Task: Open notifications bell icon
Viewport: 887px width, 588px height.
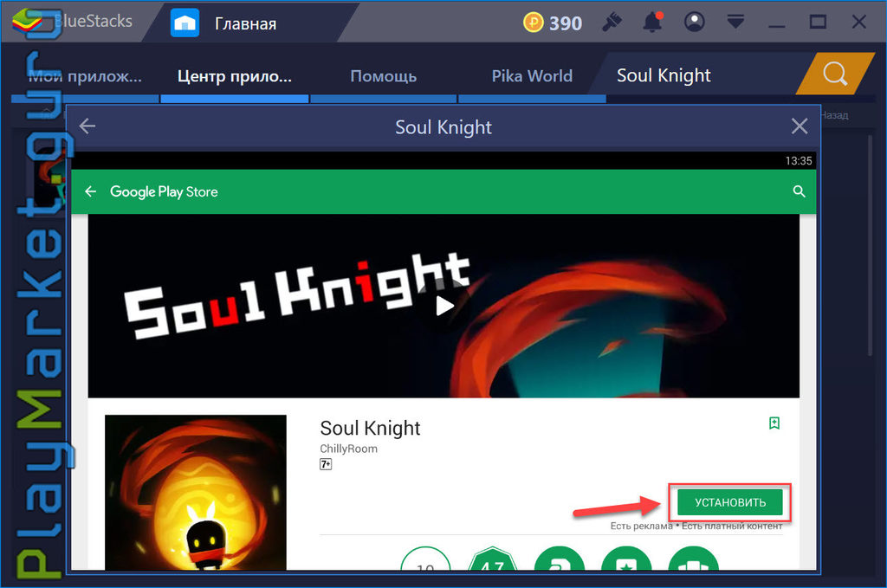Action: [x=653, y=23]
